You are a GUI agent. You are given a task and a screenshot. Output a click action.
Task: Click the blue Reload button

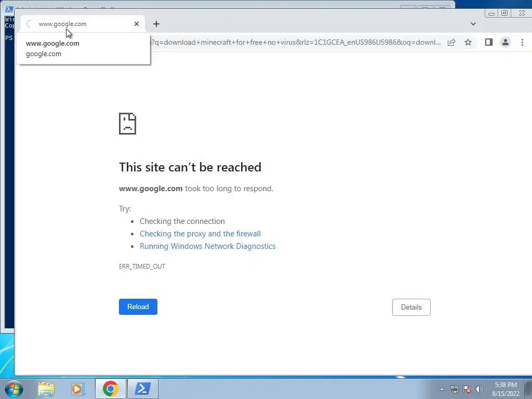pyautogui.click(x=138, y=307)
